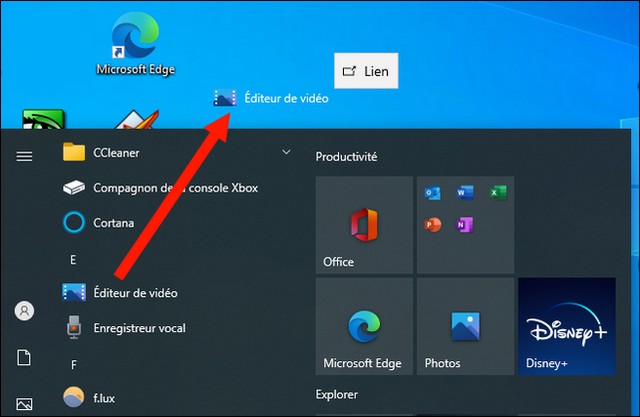The image size is (640, 417).
Task: Click the letter F section header
Action: click(73, 364)
